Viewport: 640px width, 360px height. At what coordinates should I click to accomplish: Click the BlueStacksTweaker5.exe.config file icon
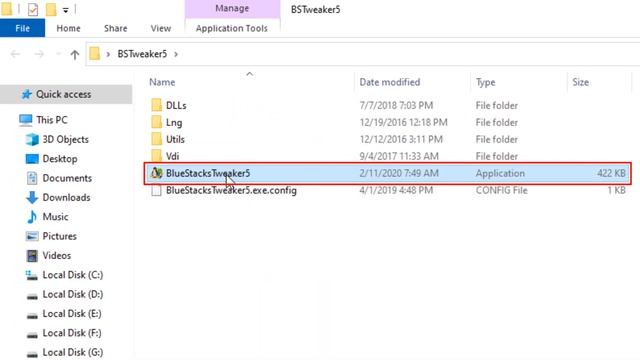pyautogui.click(x=156, y=191)
